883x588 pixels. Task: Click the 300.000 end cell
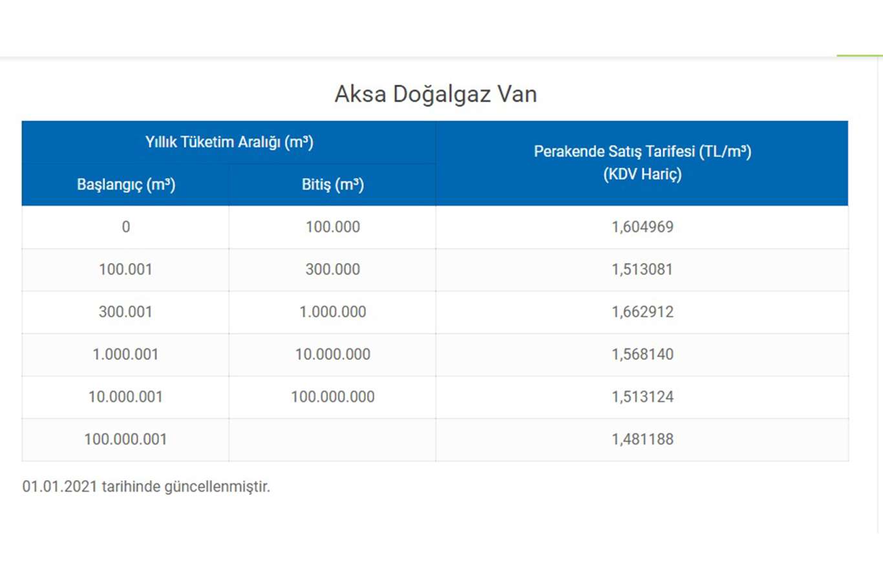(332, 270)
